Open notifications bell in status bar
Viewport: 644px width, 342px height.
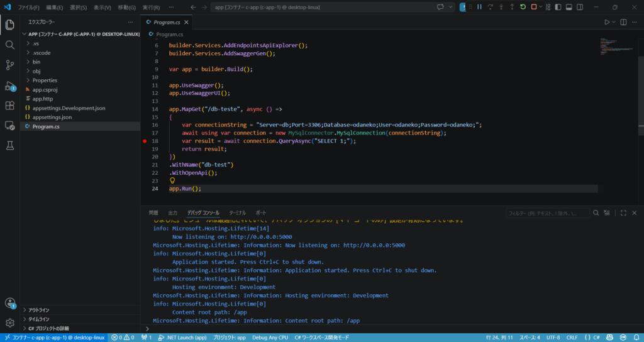[635, 338]
